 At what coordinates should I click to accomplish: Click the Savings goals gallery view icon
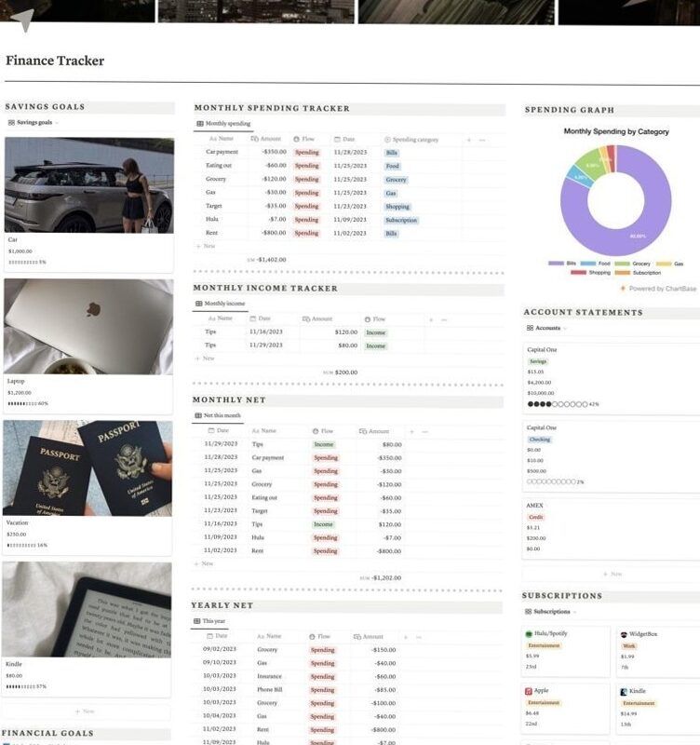(11, 123)
